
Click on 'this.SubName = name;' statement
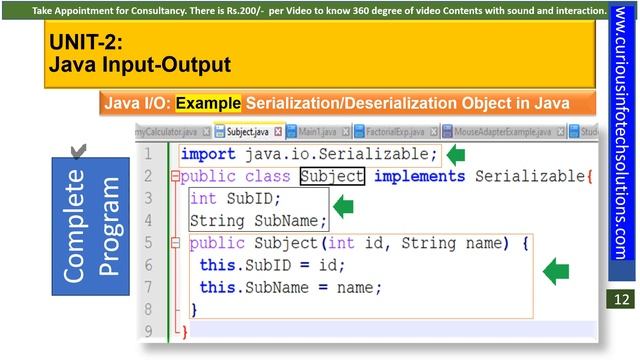point(291,288)
